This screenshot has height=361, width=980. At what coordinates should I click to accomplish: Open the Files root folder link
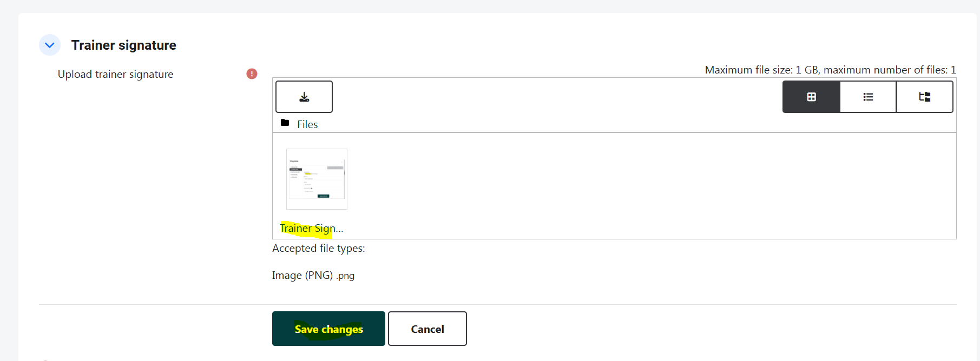click(x=307, y=124)
